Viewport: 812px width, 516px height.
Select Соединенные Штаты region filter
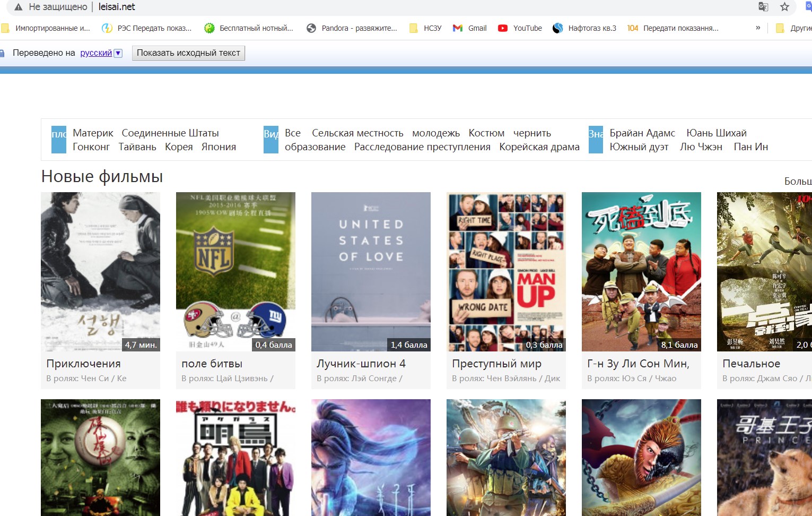tap(170, 133)
